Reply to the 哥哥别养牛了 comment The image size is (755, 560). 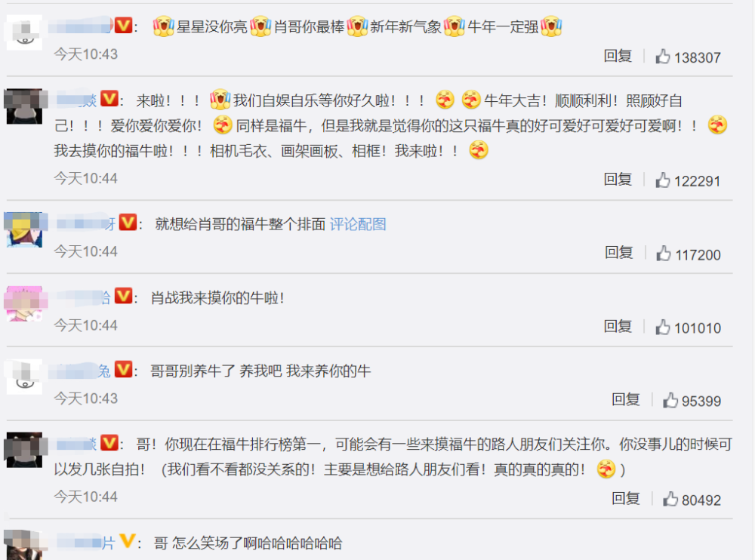[x=625, y=400]
